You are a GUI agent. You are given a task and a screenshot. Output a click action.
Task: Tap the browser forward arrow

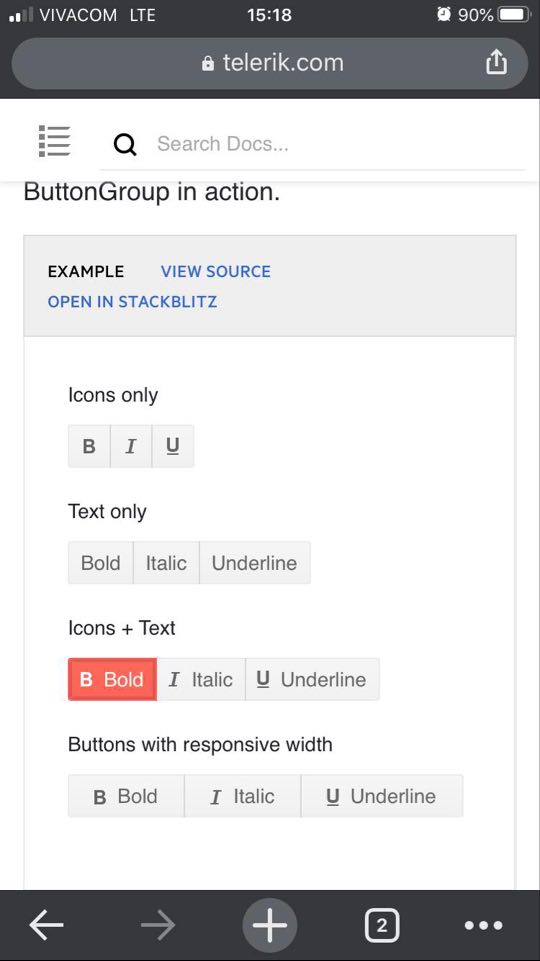point(158,924)
